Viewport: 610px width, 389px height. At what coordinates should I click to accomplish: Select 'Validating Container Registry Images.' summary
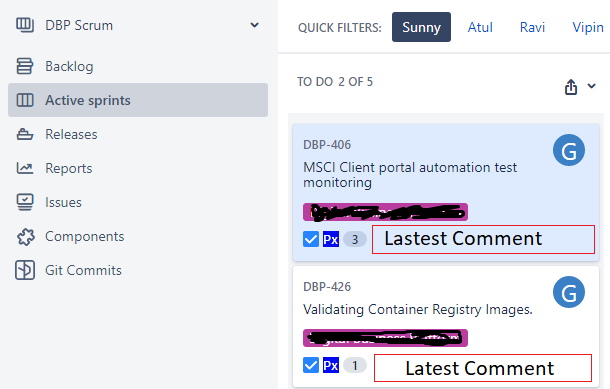(x=417, y=309)
